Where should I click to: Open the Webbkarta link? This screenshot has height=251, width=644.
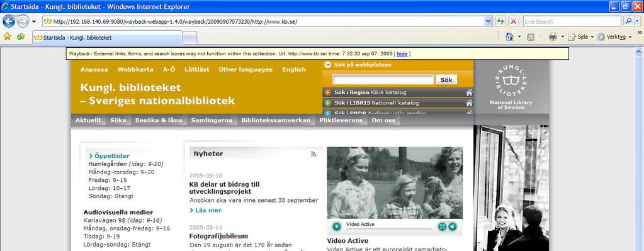[135, 69]
